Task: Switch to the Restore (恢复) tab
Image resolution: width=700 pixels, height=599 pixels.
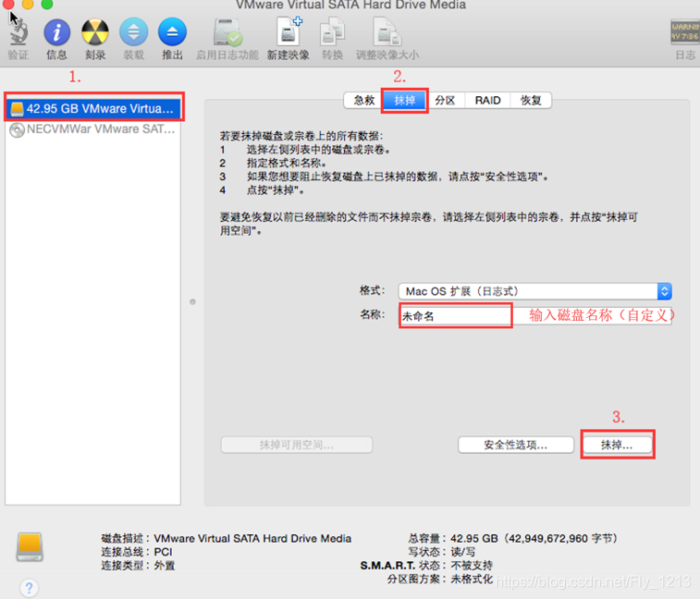Action: tap(531, 101)
